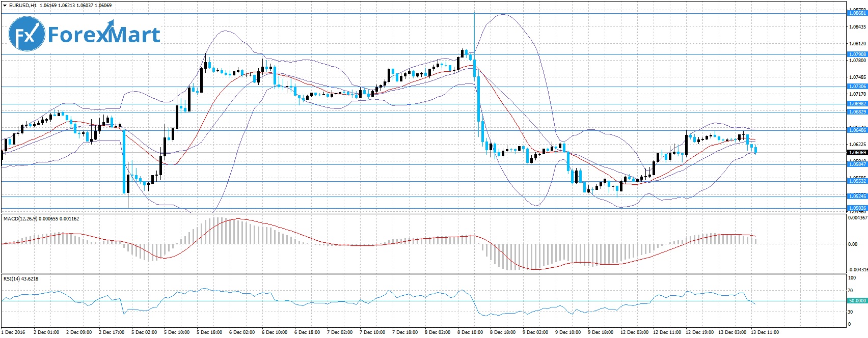Click the 5 Dec 18:00 time label
Screen dimensions: 868x338
209,332
